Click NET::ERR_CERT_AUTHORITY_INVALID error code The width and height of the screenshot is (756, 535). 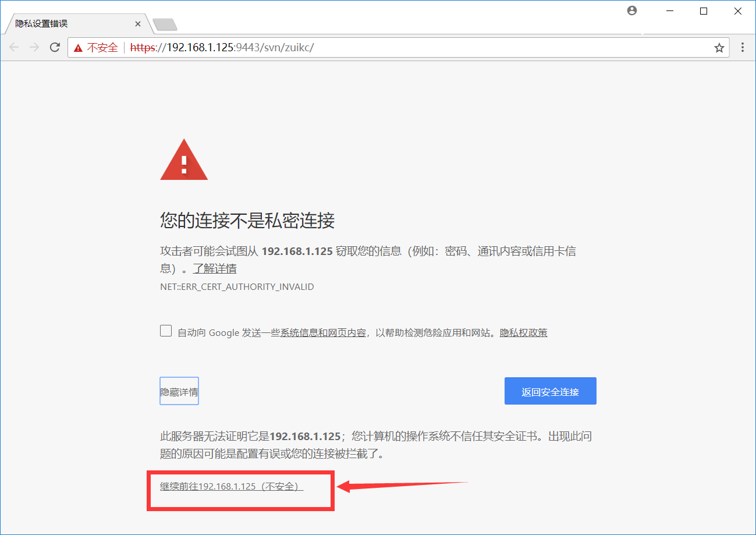[237, 287]
